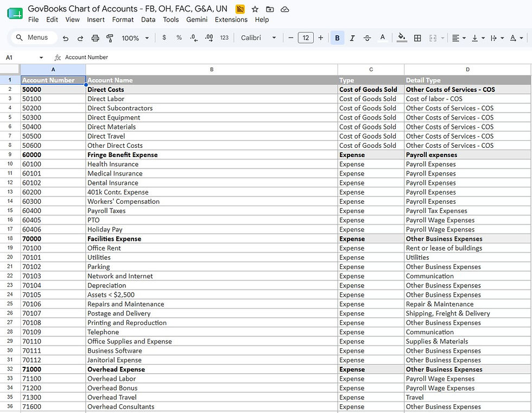Toggle Bold formatting
Viewport: 532px width, 413px height.
click(337, 37)
